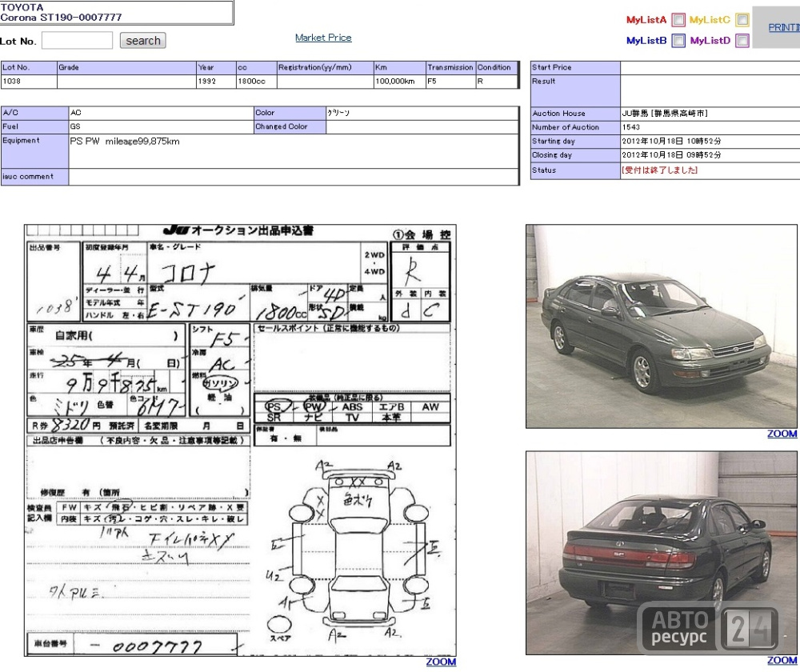Select the Starting day date value
This screenshot has height=672, width=800.
(x=671, y=141)
